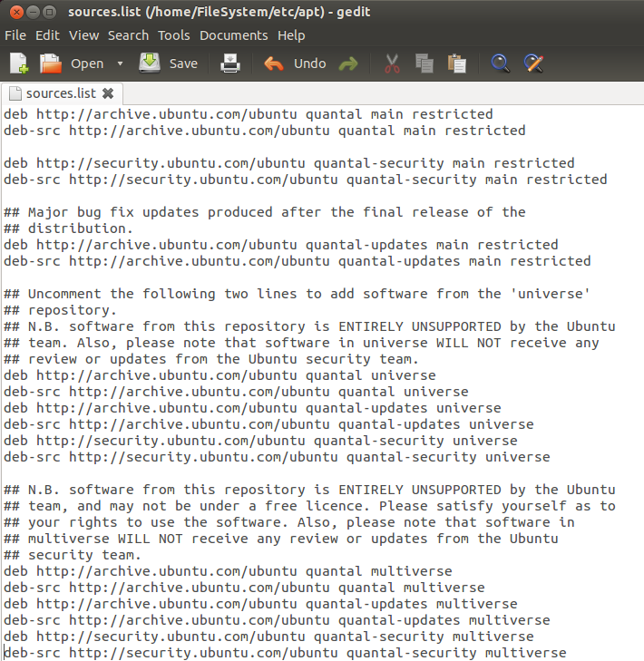Screen dimensions: 644x661
Task: Cut selection with the scissors icon
Action: click(x=392, y=63)
